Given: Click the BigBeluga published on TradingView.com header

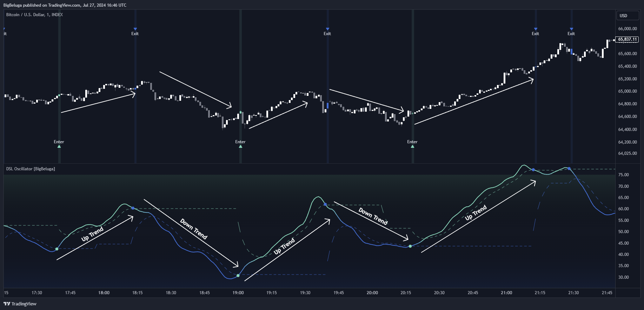Looking at the screenshot, I should coord(65,5).
